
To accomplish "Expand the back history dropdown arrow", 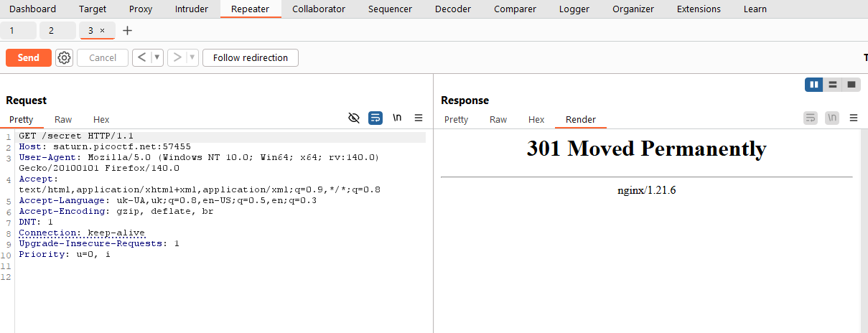I will point(157,58).
